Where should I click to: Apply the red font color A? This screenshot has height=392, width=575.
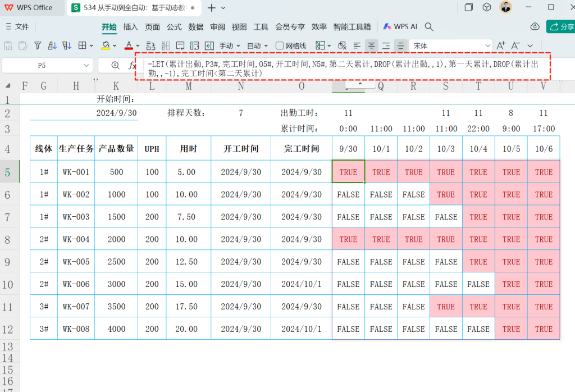coord(129,45)
